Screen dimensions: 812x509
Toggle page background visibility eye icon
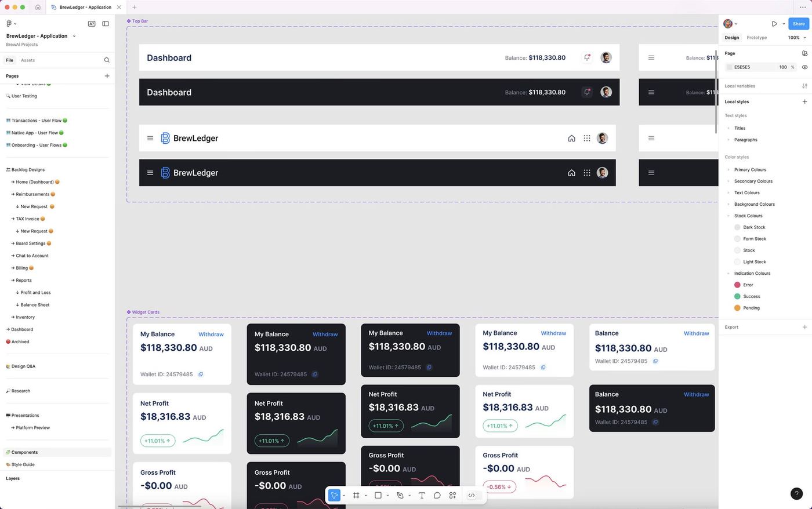(804, 67)
